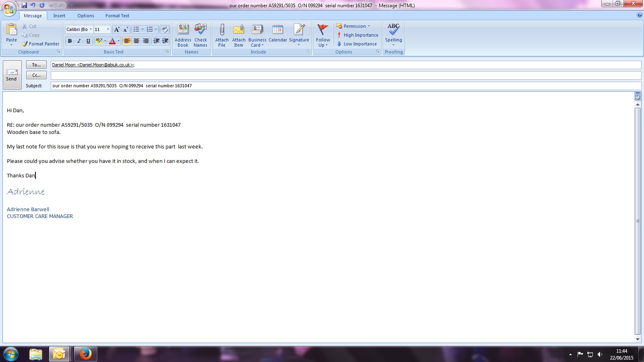Click the Attach Item icon
This screenshot has width=644, height=362.
coord(239,31)
